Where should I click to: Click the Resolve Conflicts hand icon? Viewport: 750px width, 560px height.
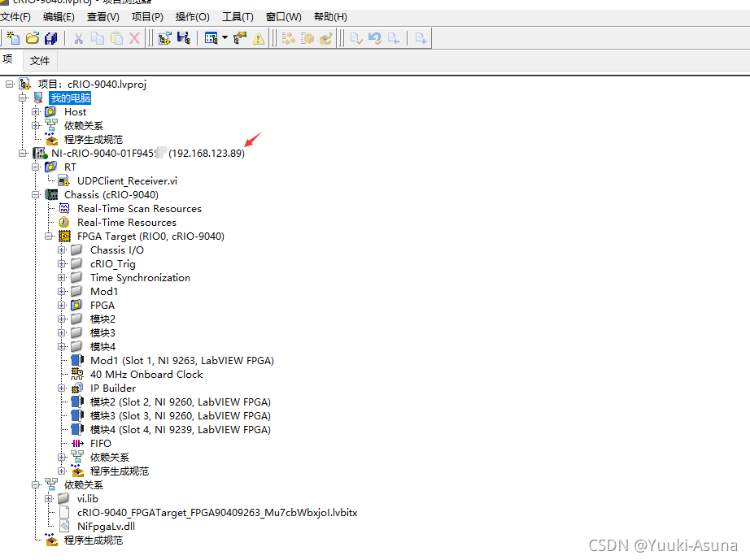pos(240,38)
